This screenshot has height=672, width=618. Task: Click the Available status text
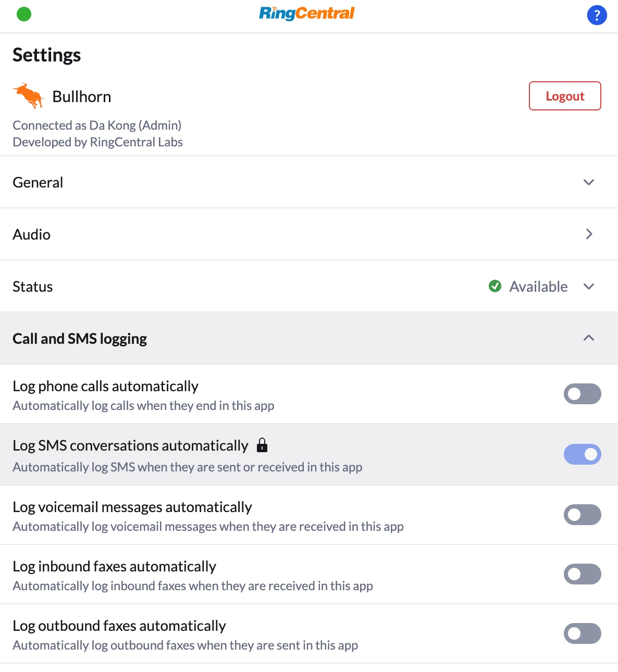[538, 287]
